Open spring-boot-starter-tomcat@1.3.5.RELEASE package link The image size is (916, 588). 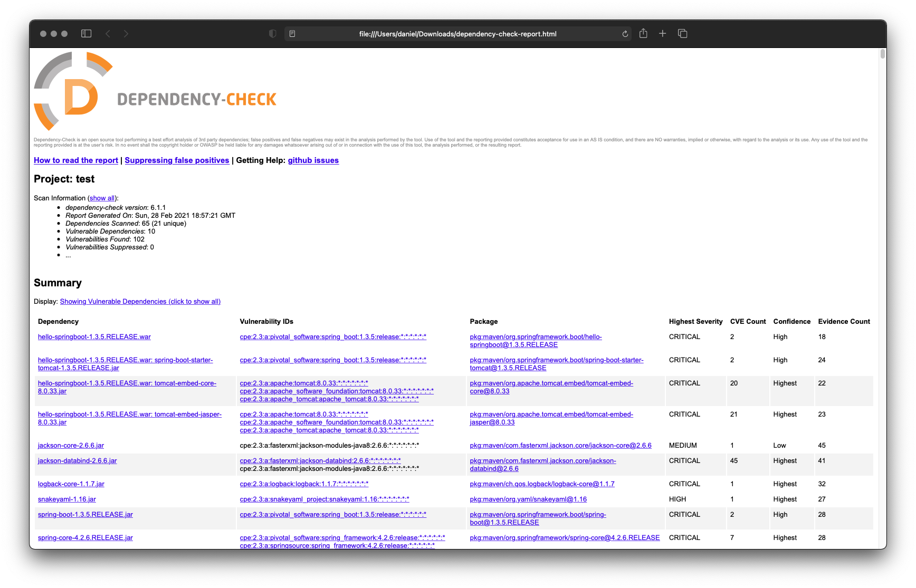point(557,364)
